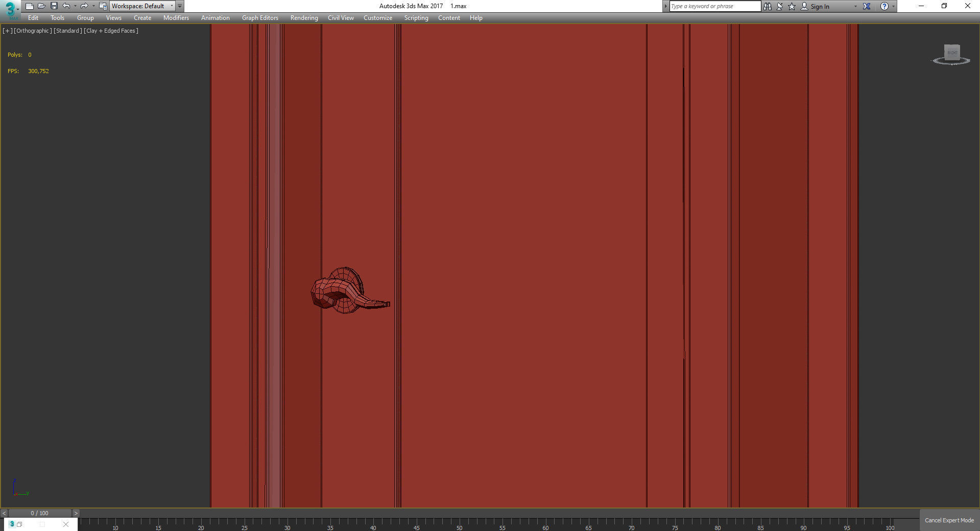Click the Set Project Folder icon
This screenshot has width=980, height=531.
tap(103, 6)
